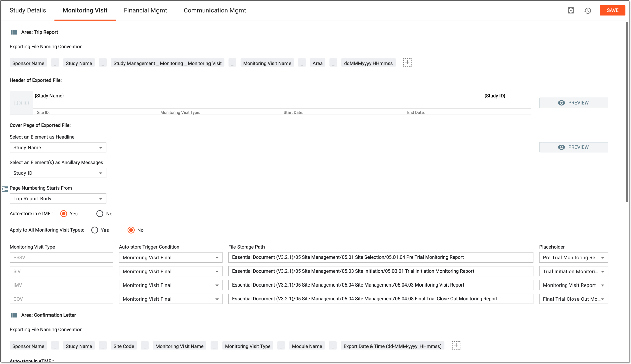Open the settings gear icon near Save

coord(571,10)
